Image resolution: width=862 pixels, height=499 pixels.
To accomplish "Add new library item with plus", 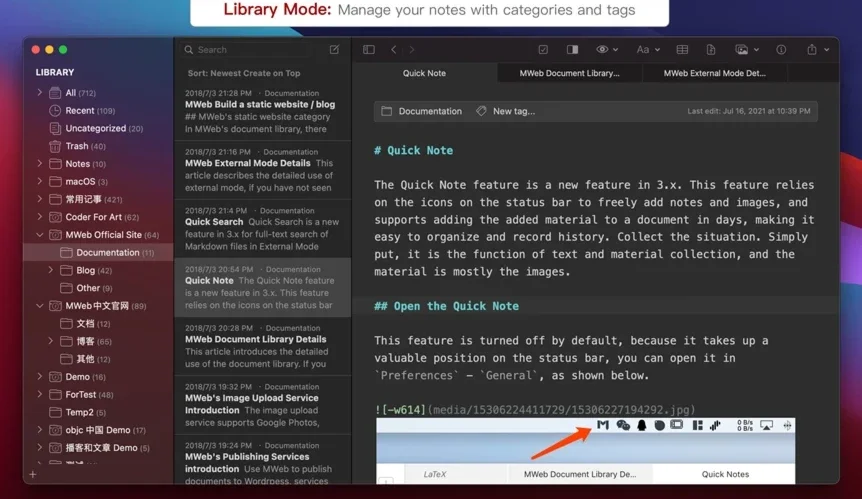I will [x=33, y=474].
